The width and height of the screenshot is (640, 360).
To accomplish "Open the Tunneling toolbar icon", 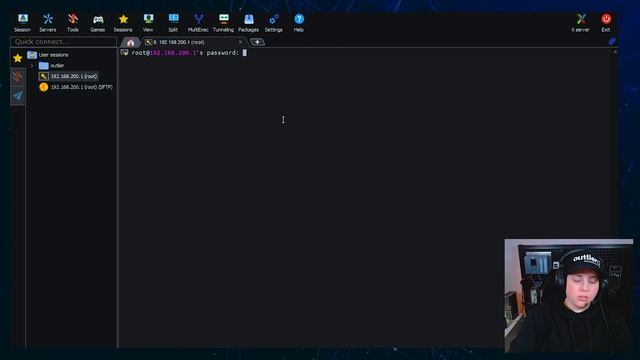I will (x=223, y=22).
